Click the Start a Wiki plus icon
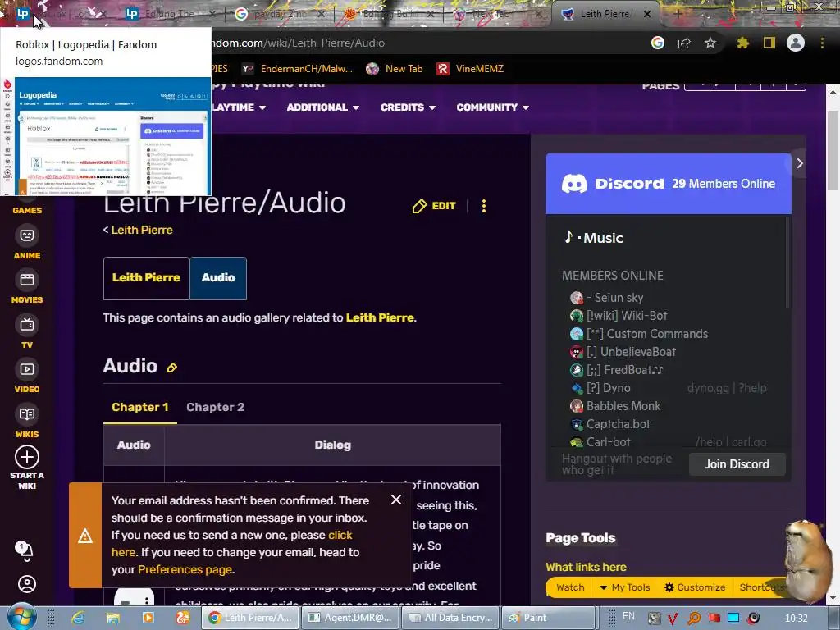 click(27, 458)
